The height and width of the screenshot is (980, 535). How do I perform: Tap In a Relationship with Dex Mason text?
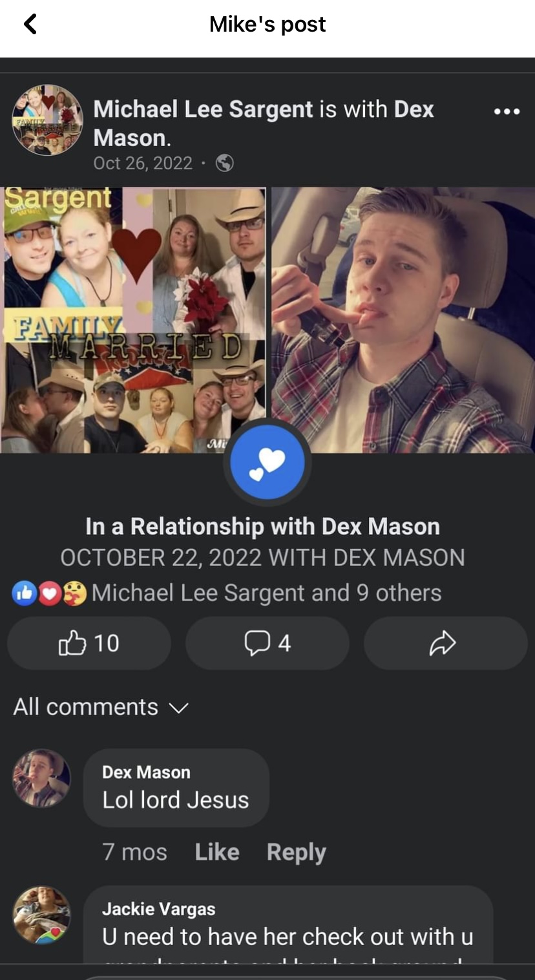[262, 526]
